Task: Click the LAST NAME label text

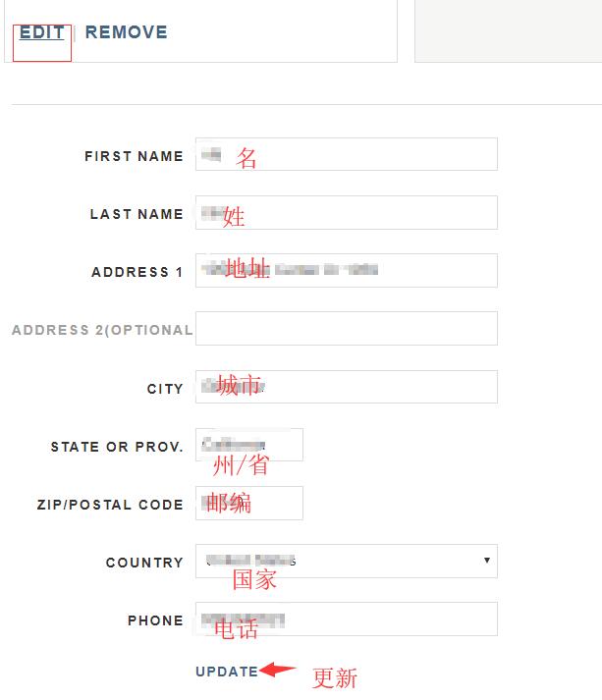Action: pyautogui.click(x=137, y=214)
